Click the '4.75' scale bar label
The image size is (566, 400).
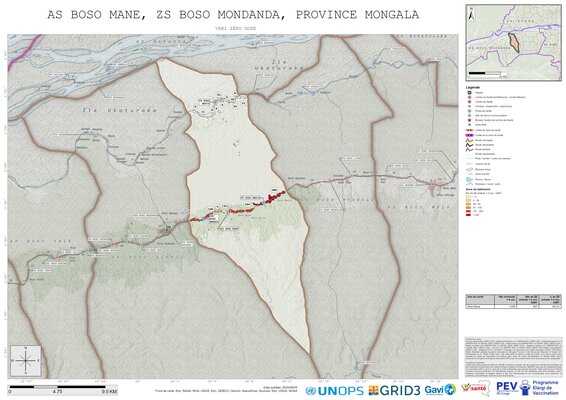pos(58,391)
